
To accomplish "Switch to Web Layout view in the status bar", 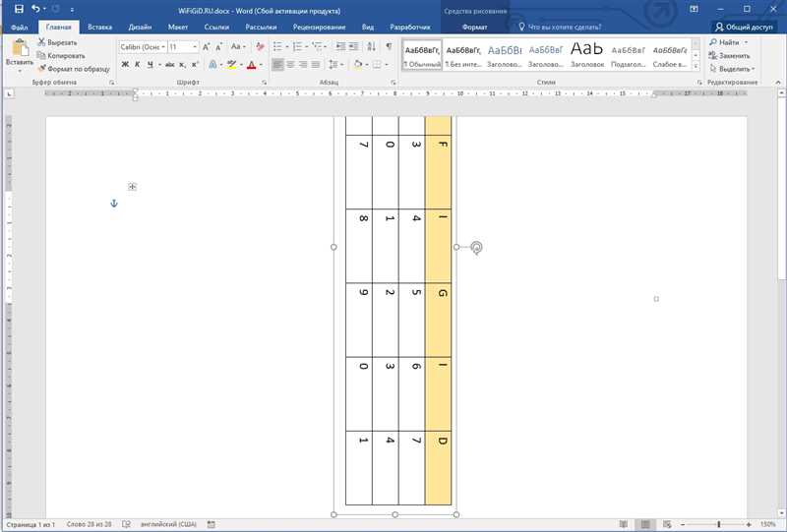I will pos(667,524).
